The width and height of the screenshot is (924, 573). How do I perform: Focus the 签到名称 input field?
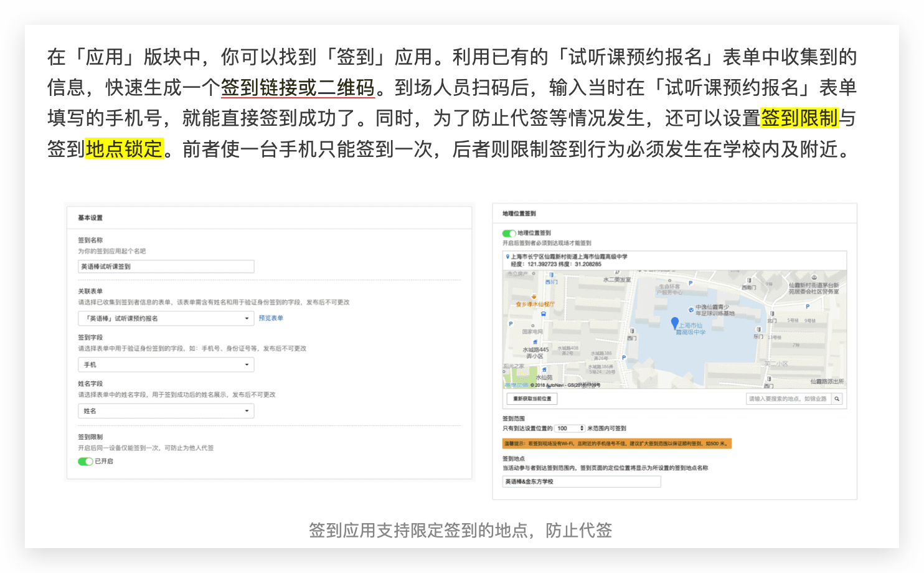166,267
